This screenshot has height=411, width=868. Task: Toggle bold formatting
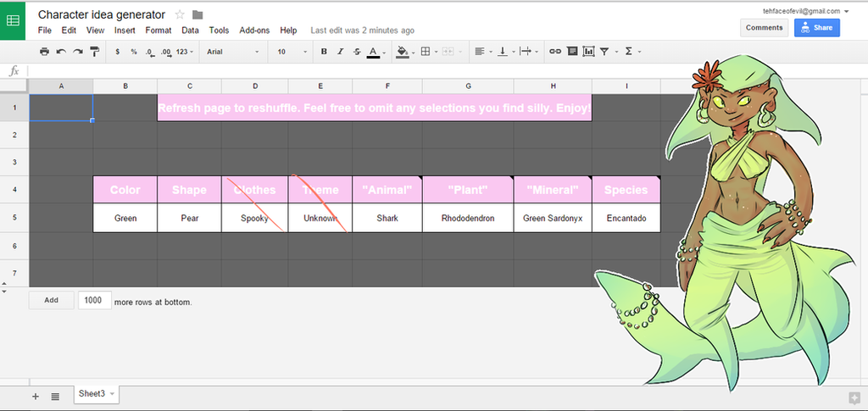(x=324, y=52)
